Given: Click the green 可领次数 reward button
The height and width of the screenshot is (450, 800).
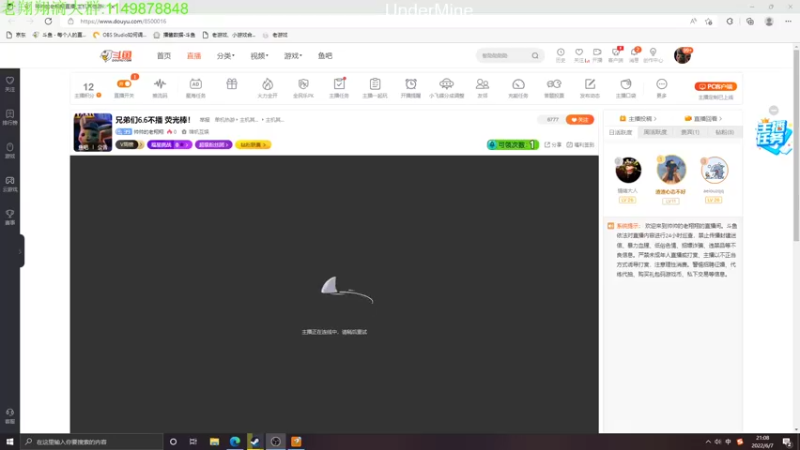Looking at the screenshot, I should point(512,145).
